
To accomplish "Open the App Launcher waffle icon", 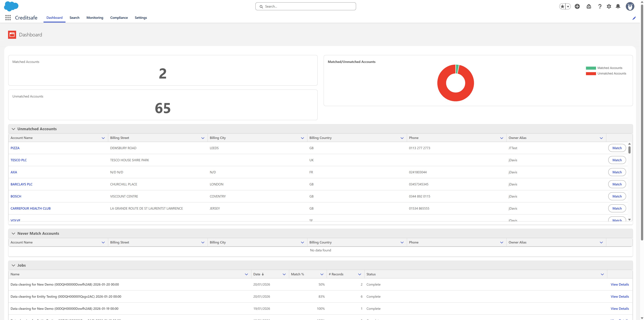I will click(8, 17).
